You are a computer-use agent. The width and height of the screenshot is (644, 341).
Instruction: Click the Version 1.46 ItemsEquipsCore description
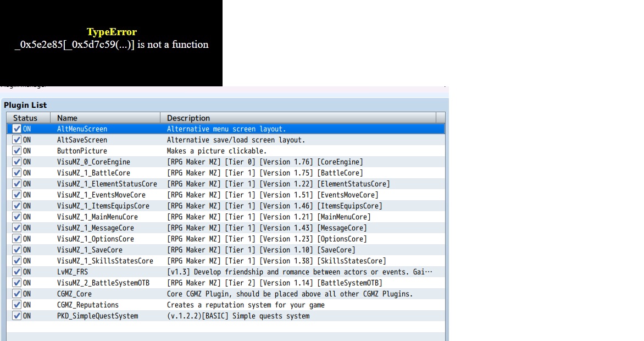(275, 206)
